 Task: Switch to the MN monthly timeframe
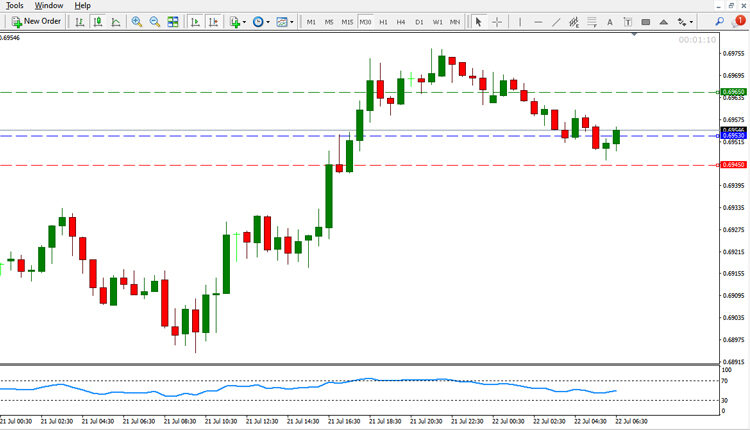pyautogui.click(x=455, y=22)
